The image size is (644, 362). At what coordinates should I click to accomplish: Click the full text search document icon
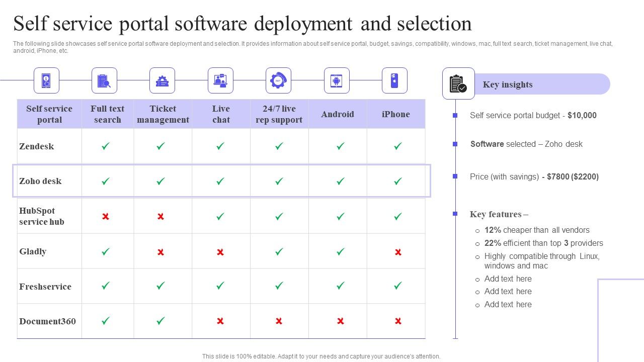click(x=105, y=80)
